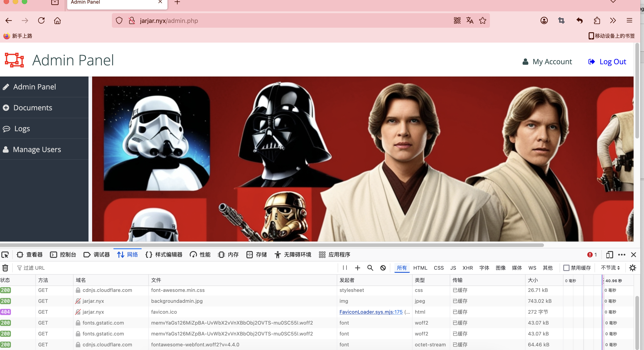Open the 不节流 throttling dropdown

click(610, 268)
